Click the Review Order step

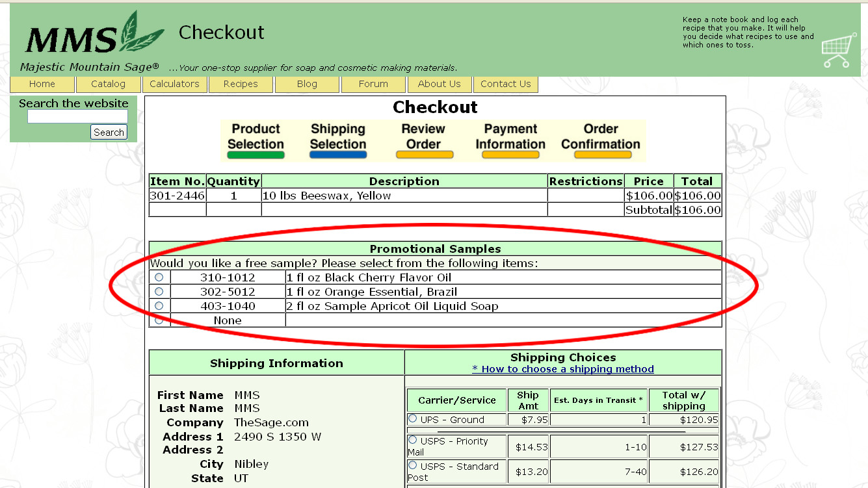pos(424,140)
